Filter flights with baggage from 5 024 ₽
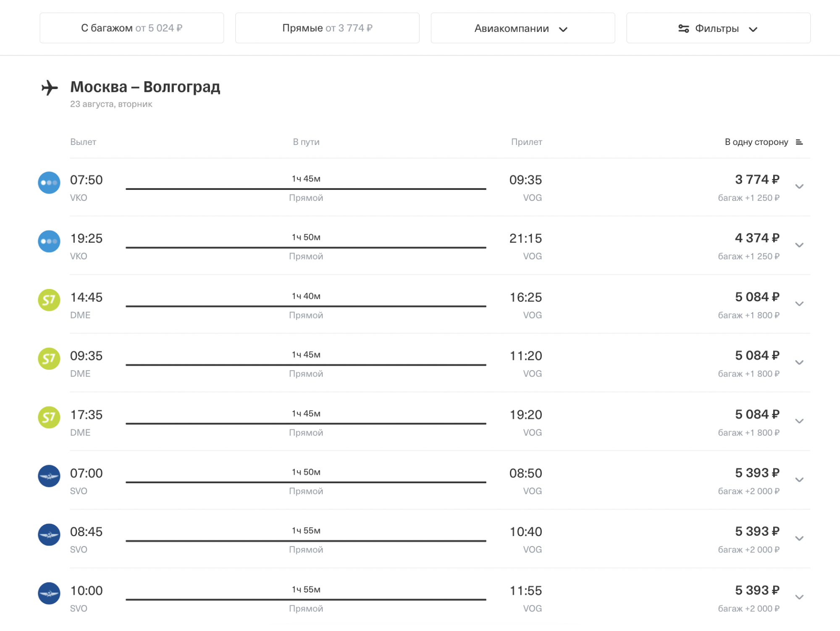This screenshot has height=631, width=840. pos(131,28)
